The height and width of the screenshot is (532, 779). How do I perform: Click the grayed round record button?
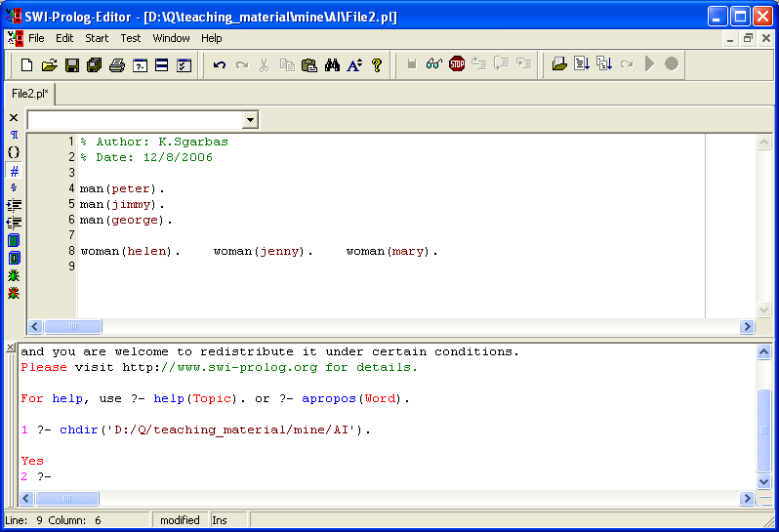[672, 63]
